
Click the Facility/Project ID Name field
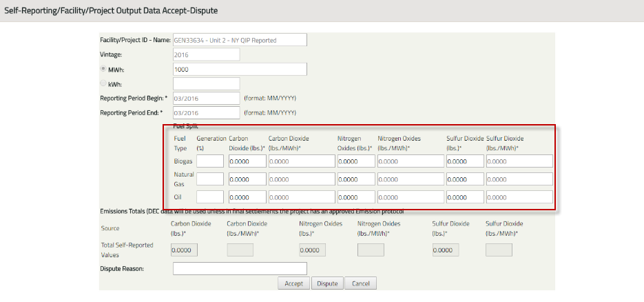coord(240,40)
